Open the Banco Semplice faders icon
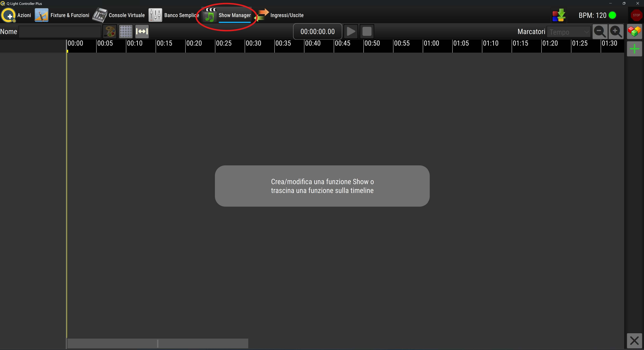The width and height of the screenshot is (644, 350). (155, 15)
